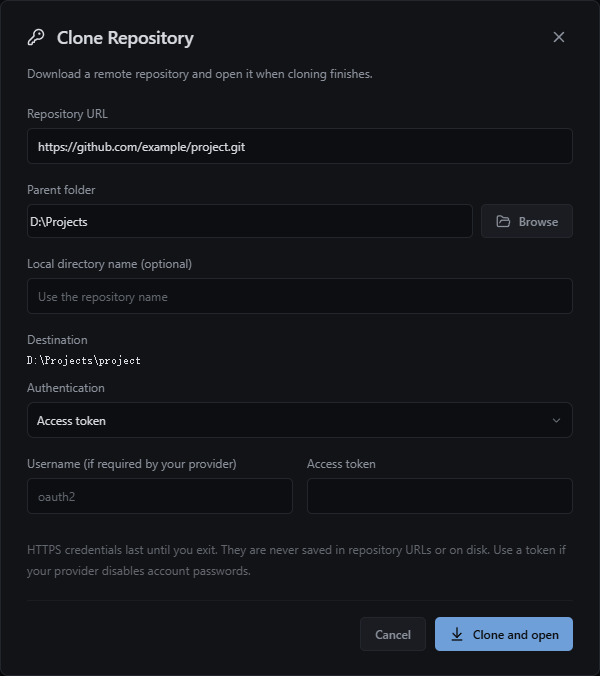
Task: Click the folder icon on Browse
Action: pyautogui.click(x=503, y=221)
